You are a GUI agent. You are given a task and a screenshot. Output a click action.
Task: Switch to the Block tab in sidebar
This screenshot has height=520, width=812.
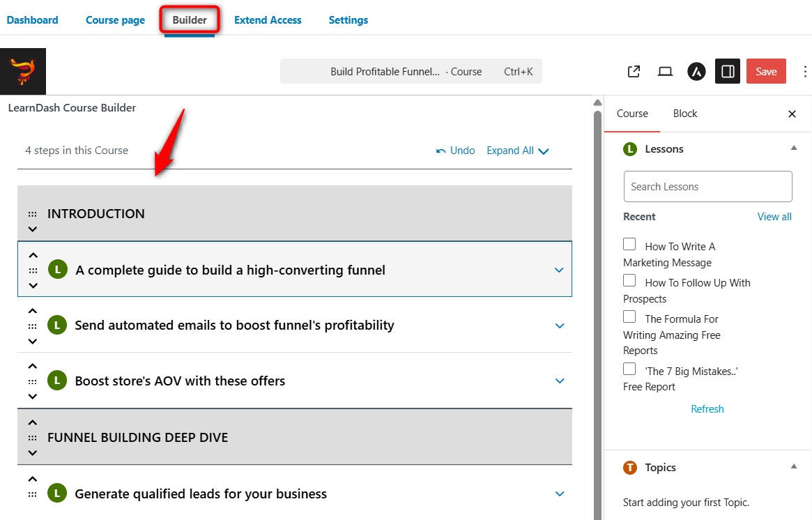pyautogui.click(x=684, y=114)
